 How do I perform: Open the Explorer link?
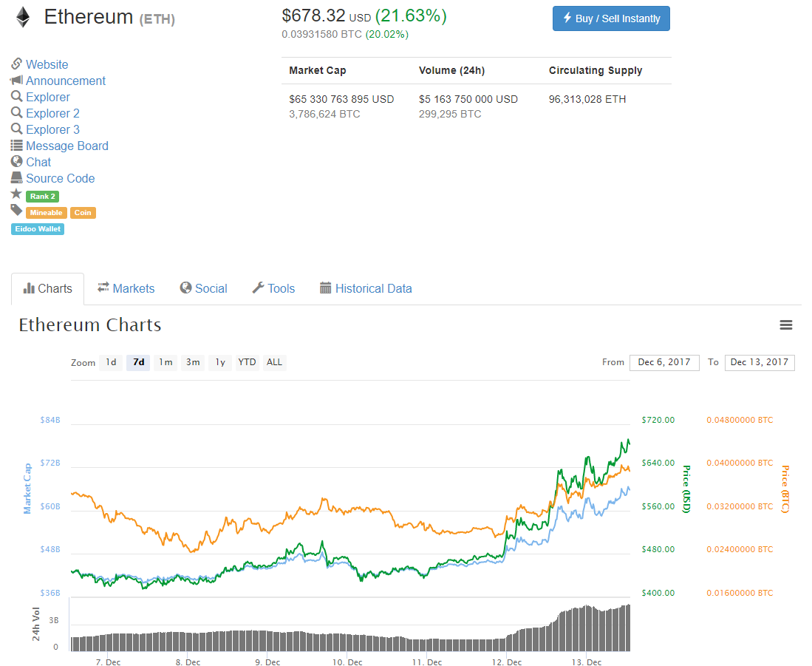tap(48, 97)
